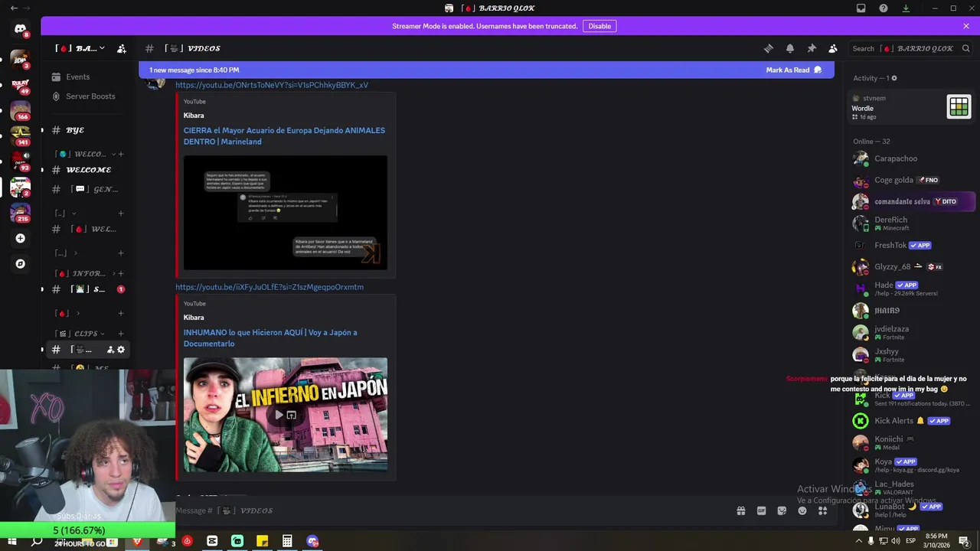The height and width of the screenshot is (551, 980).
Task: Open the sticker picker
Action: click(x=782, y=510)
